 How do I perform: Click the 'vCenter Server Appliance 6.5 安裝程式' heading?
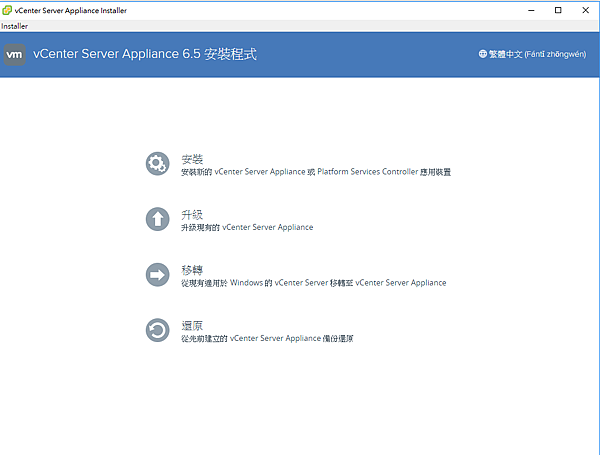pyautogui.click(x=145, y=54)
